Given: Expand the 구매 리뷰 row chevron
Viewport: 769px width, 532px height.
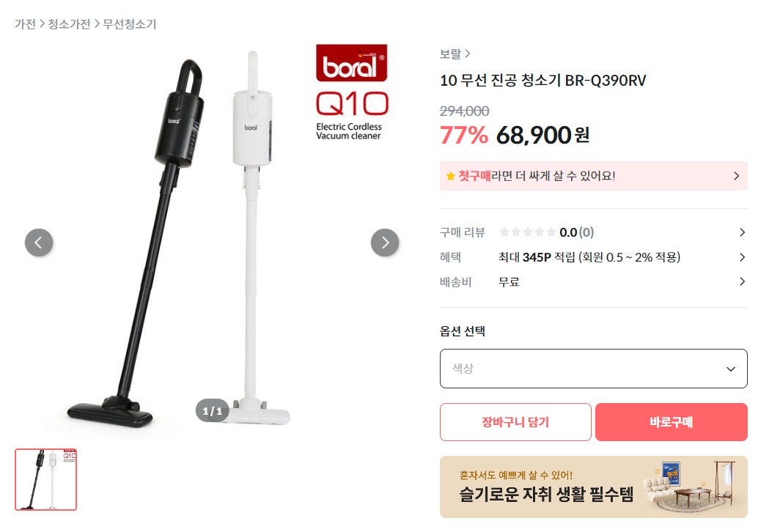Looking at the screenshot, I should [742, 232].
